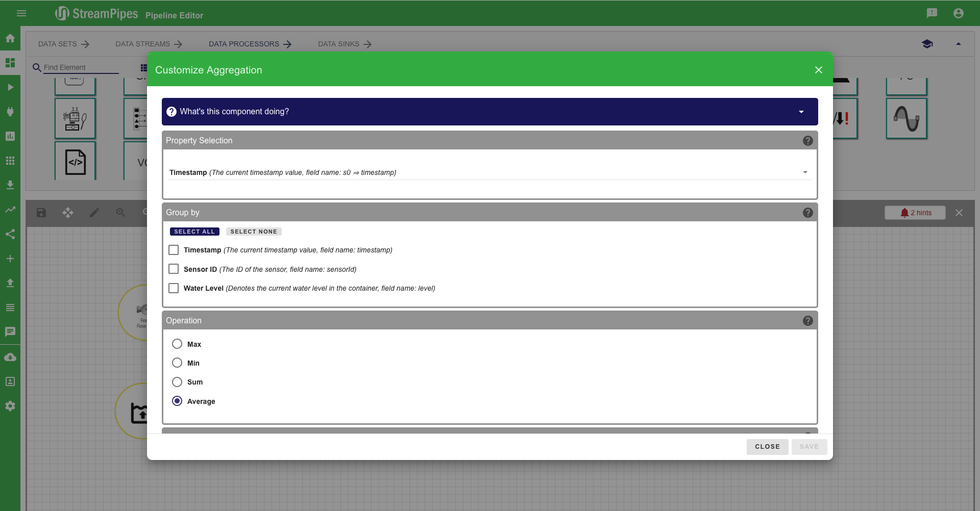The width and height of the screenshot is (980, 511).
Task: Check the Water Level checkbox
Action: click(174, 288)
